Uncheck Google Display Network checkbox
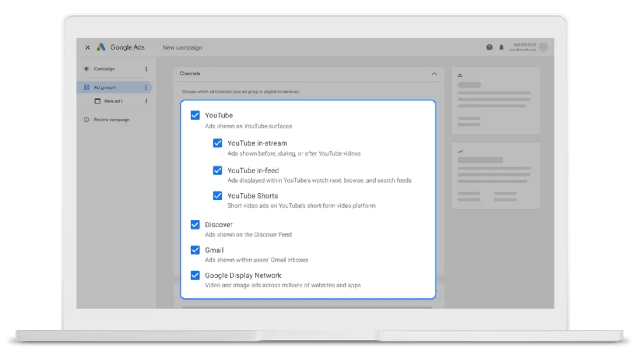 click(195, 275)
